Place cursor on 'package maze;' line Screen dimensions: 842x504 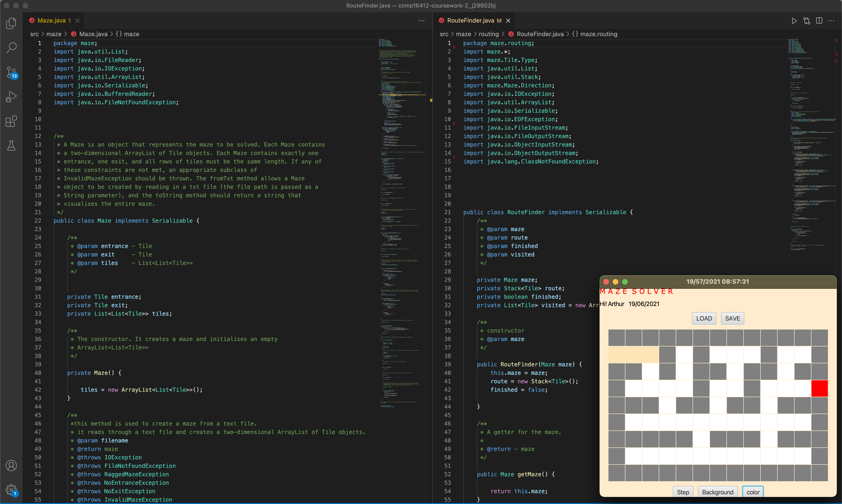[75, 43]
